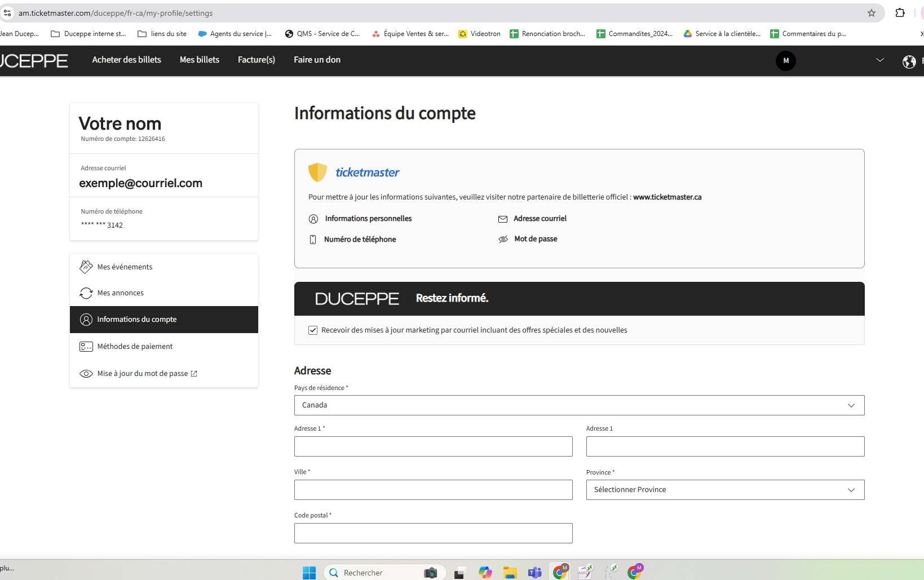Viewport: 924px width, 580px height.
Task: Click the M profile avatar circle
Action: pos(785,61)
